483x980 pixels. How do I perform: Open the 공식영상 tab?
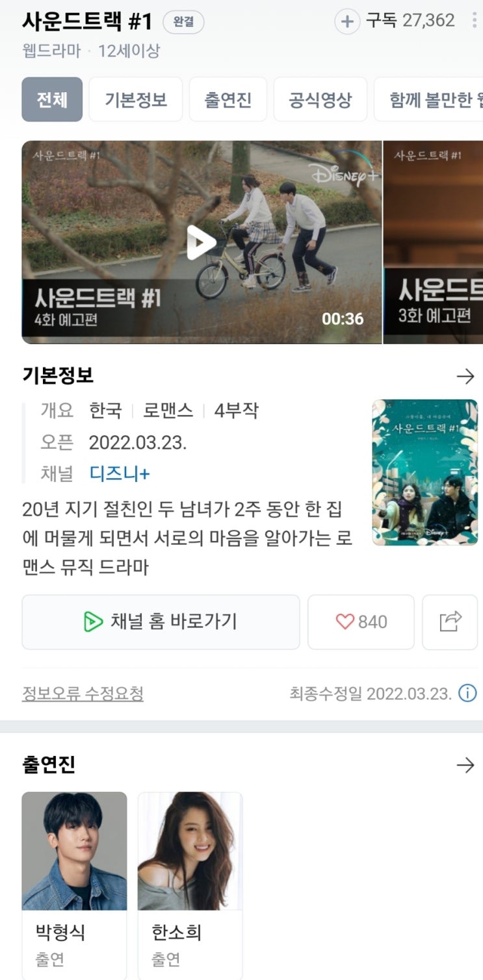(x=320, y=99)
